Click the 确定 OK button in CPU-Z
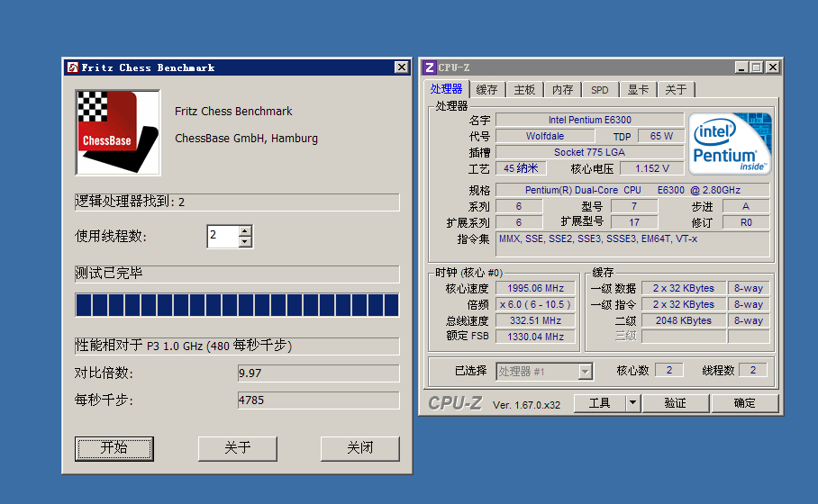 pos(744,403)
